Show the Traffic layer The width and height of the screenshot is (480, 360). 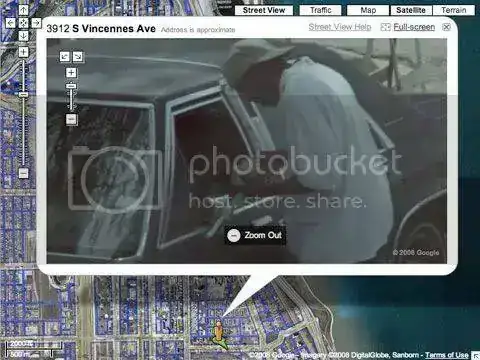[320, 10]
